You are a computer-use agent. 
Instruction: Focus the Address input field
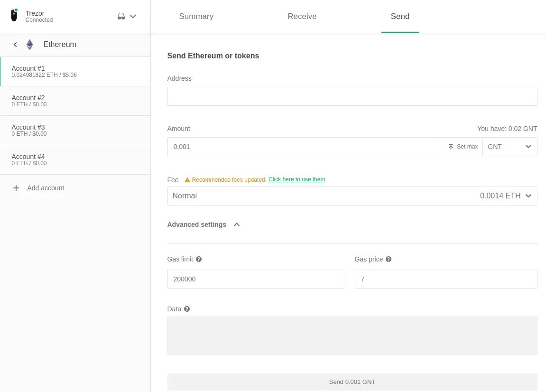pyautogui.click(x=352, y=96)
